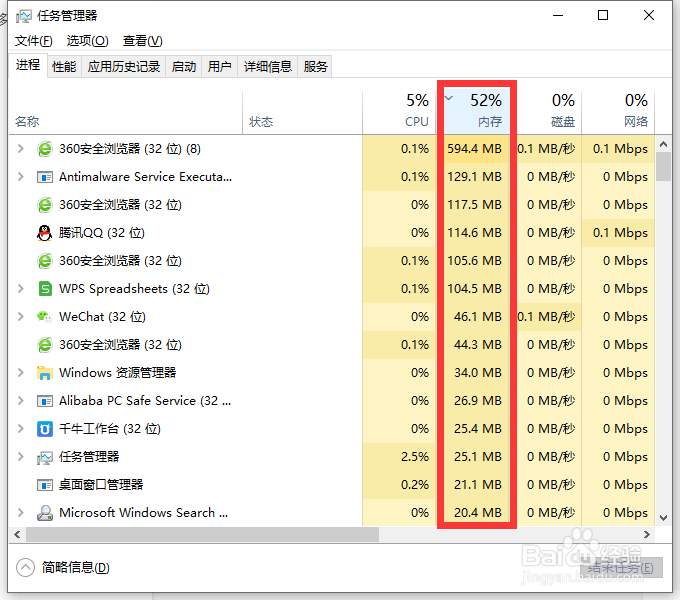Open the 文件(F) menu

tap(34, 41)
